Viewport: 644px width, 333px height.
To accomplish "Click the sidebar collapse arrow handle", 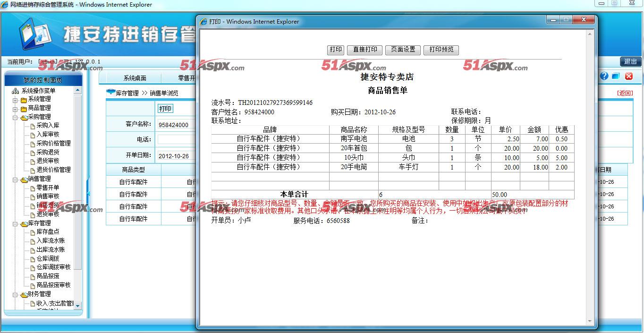I will (88, 194).
